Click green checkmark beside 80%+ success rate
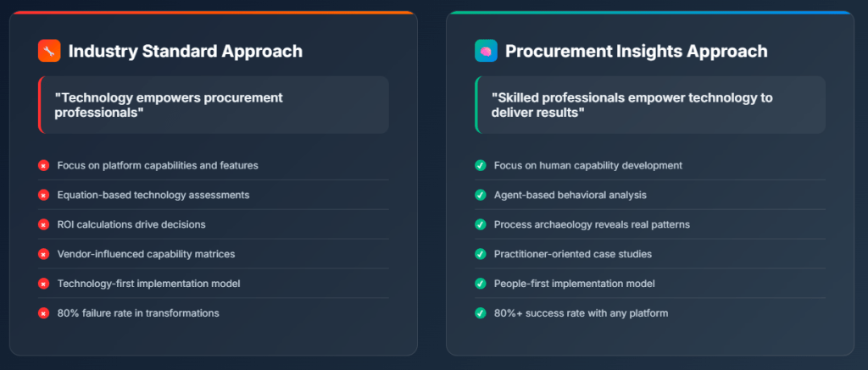The width and height of the screenshot is (868, 370). click(480, 313)
